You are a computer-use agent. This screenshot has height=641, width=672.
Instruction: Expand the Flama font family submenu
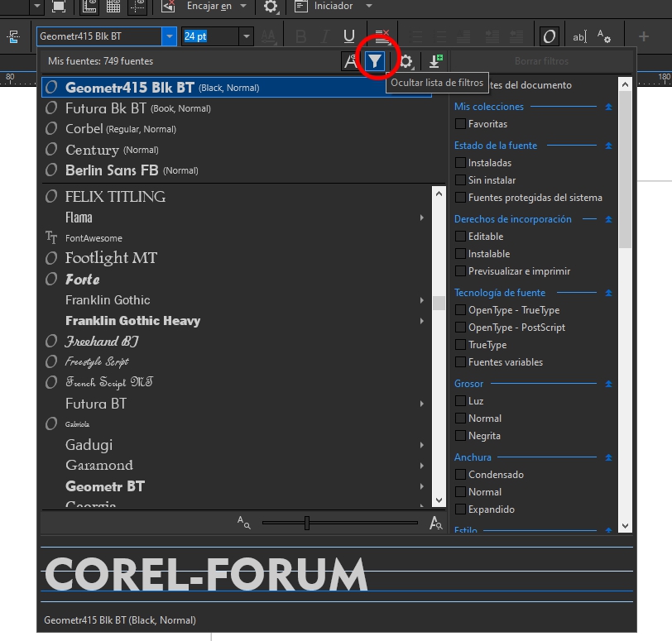click(x=422, y=218)
